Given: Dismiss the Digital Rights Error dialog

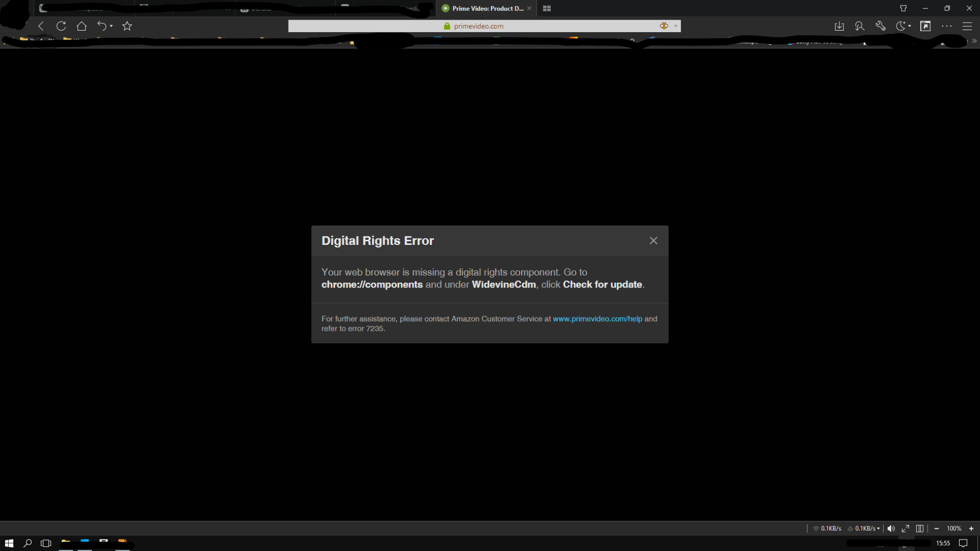Looking at the screenshot, I should (653, 240).
